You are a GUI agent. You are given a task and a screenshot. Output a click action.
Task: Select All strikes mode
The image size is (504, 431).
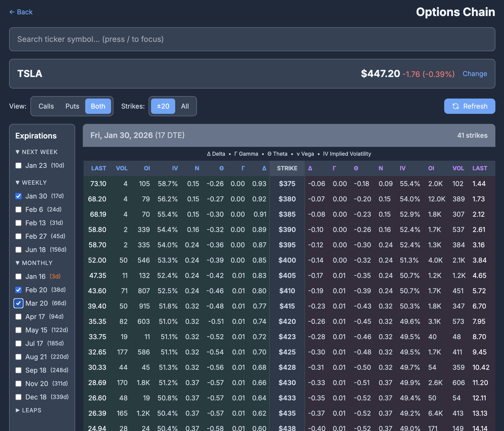pos(185,106)
